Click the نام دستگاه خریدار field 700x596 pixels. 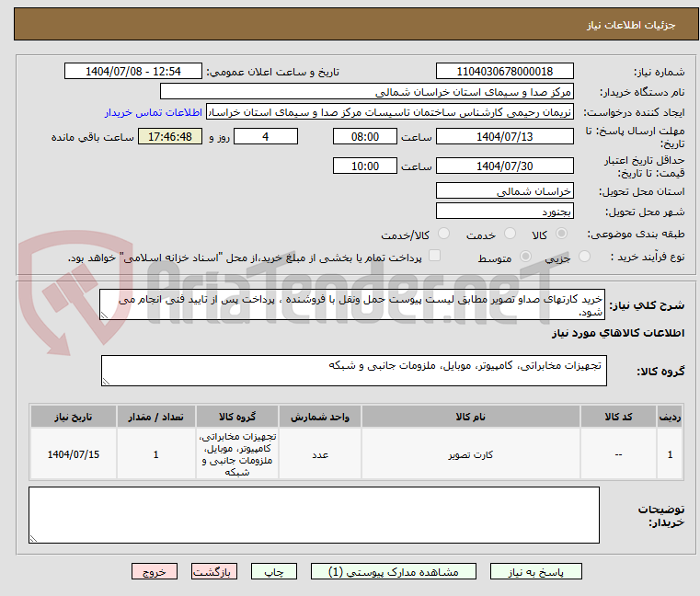pyautogui.click(x=366, y=92)
